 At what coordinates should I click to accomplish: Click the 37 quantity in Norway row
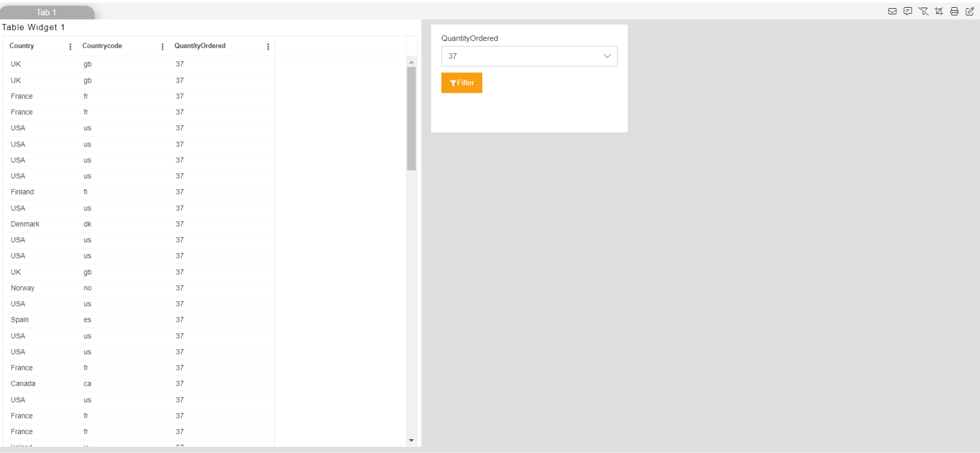point(180,288)
